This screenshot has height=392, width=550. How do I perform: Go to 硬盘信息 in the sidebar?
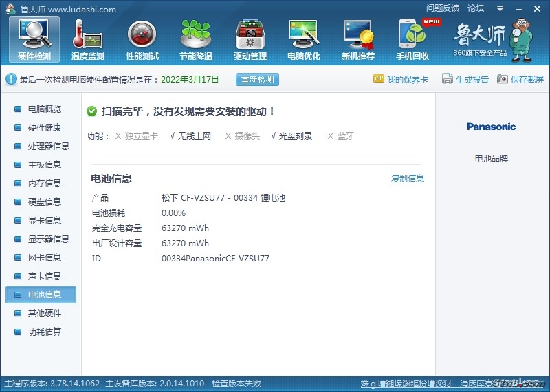tap(44, 202)
